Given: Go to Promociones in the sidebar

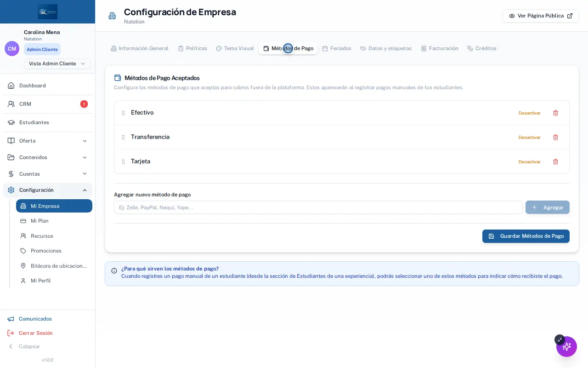Looking at the screenshot, I should pyautogui.click(x=54, y=251).
